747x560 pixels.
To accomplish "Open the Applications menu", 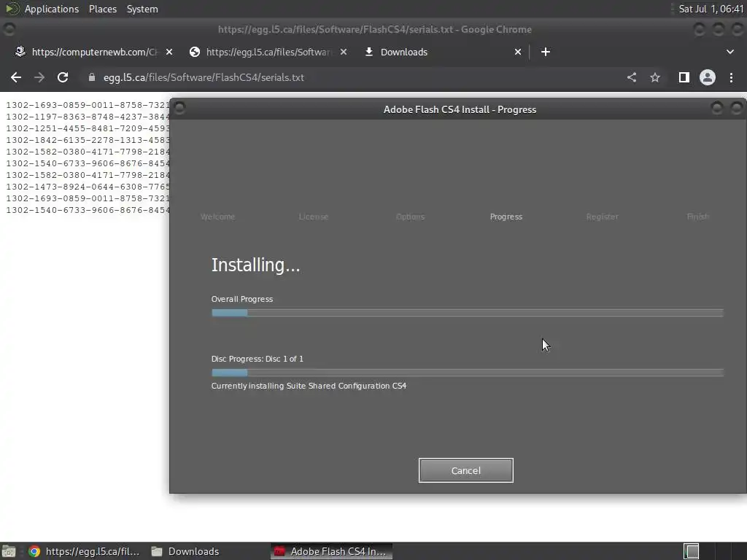I will click(x=52, y=9).
